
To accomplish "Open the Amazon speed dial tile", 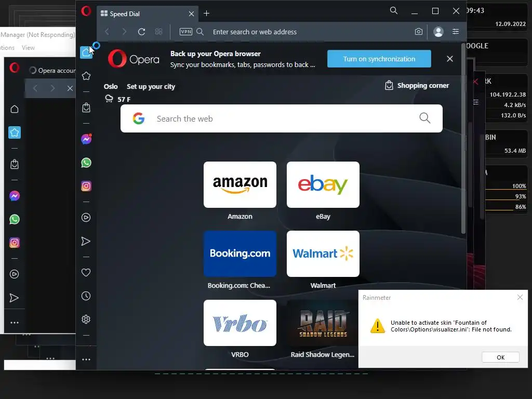I will coord(240,184).
